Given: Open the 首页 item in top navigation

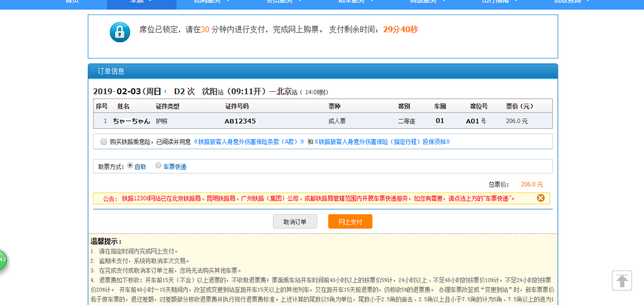Looking at the screenshot, I should click(72, 2).
